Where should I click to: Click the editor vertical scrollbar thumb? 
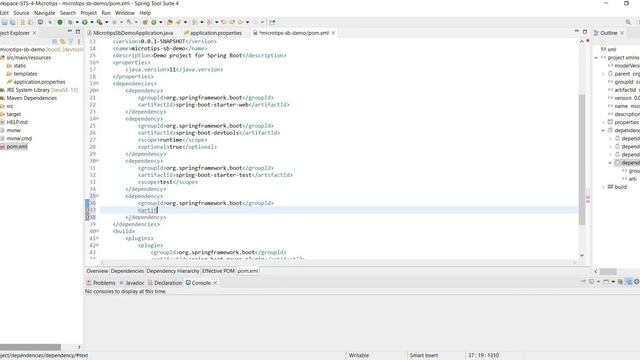click(x=582, y=160)
